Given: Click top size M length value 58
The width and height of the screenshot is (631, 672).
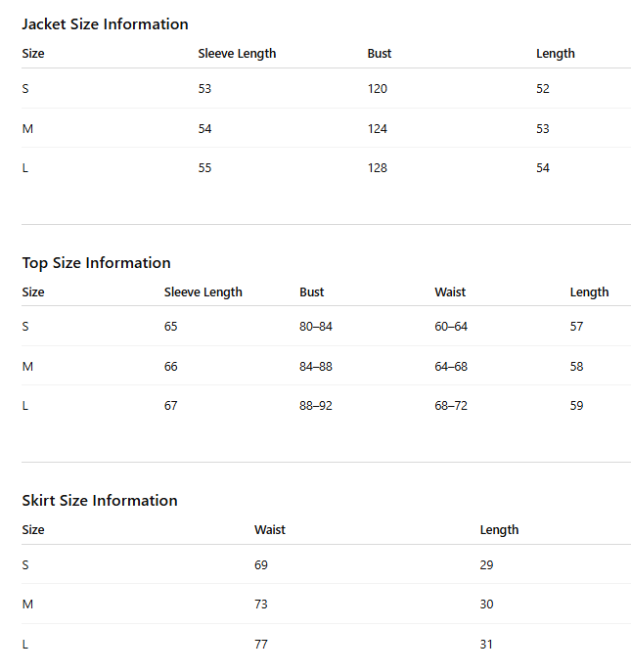Looking at the screenshot, I should [576, 367].
